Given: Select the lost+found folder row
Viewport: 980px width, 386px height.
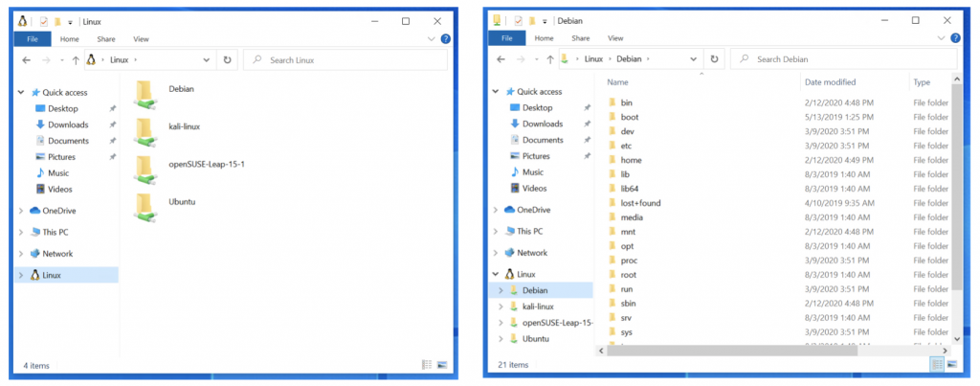Looking at the screenshot, I should [x=778, y=203].
